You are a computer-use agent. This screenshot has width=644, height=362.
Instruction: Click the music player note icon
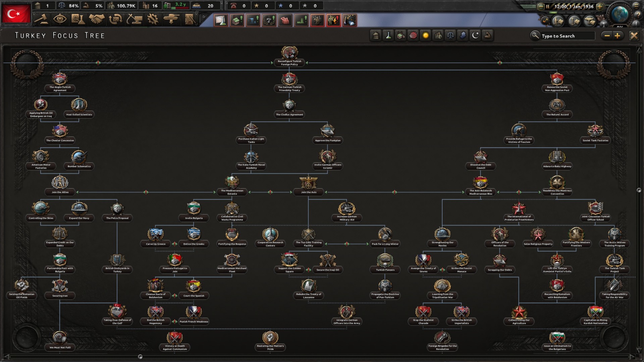(545, 21)
